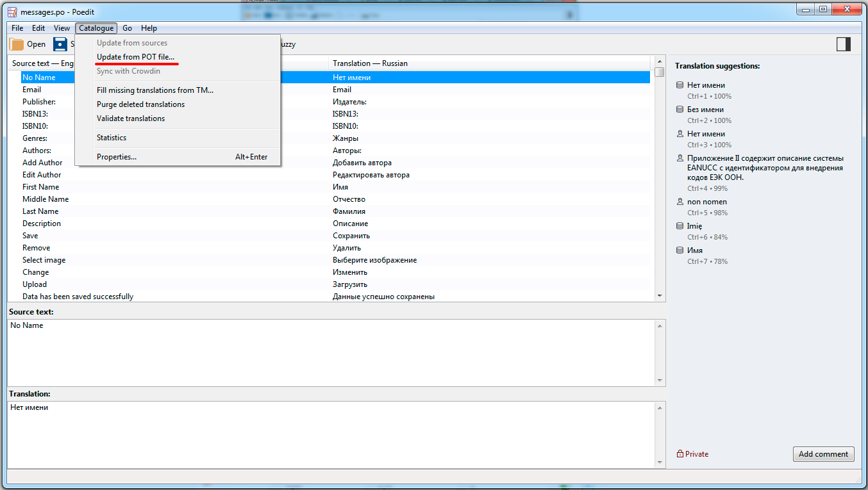Viewport: 868px width, 490px height.
Task: Click the Save floppy disk icon
Action: 60,44
